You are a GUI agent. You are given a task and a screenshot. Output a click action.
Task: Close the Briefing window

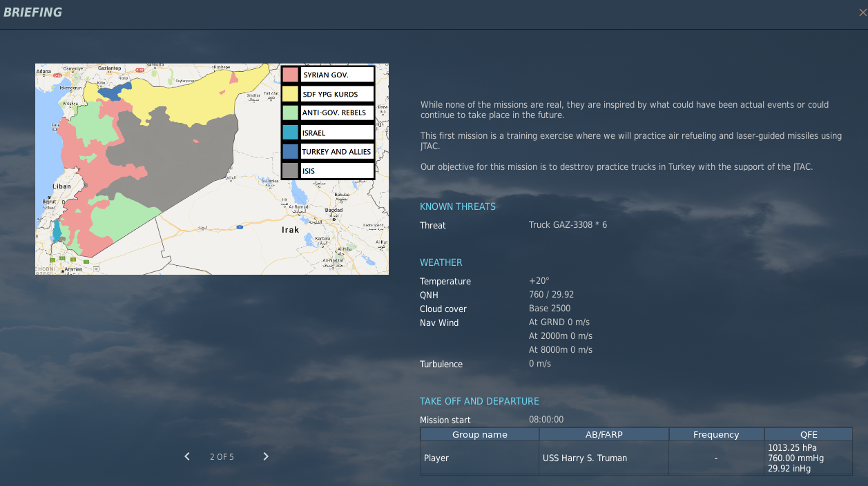pyautogui.click(x=862, y=12)
